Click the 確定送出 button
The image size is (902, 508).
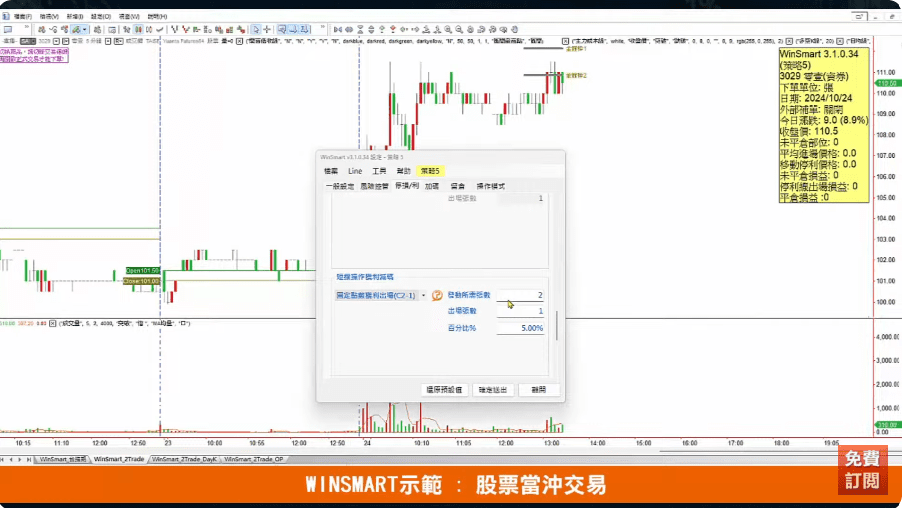(x=492, y=389)
